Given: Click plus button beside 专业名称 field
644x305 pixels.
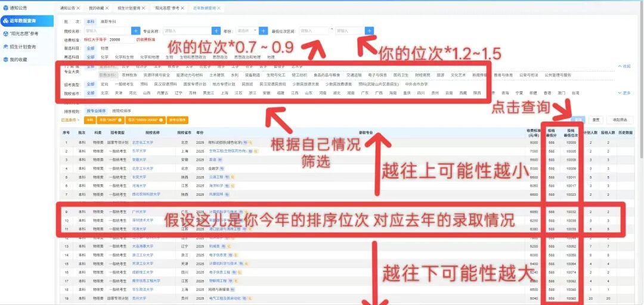Looking at the screenshot, I should [x=216, y=31].
